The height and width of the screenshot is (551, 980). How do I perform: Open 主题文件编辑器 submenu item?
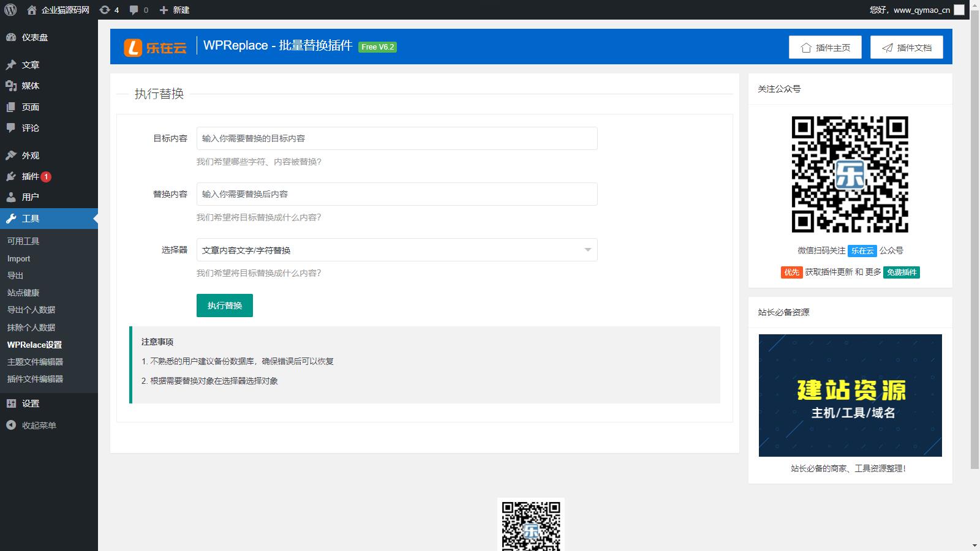coord(35,362)
